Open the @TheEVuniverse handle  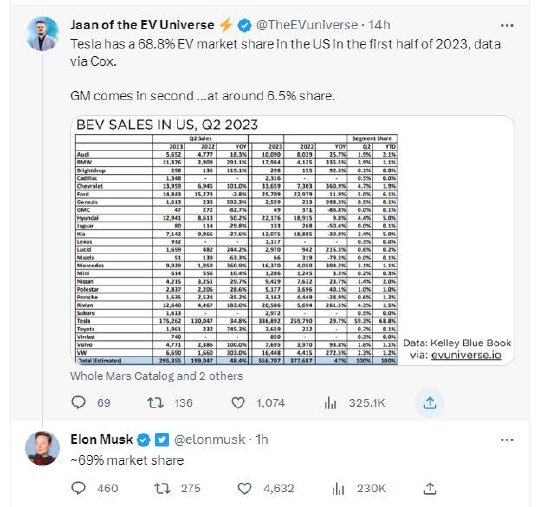307,25
